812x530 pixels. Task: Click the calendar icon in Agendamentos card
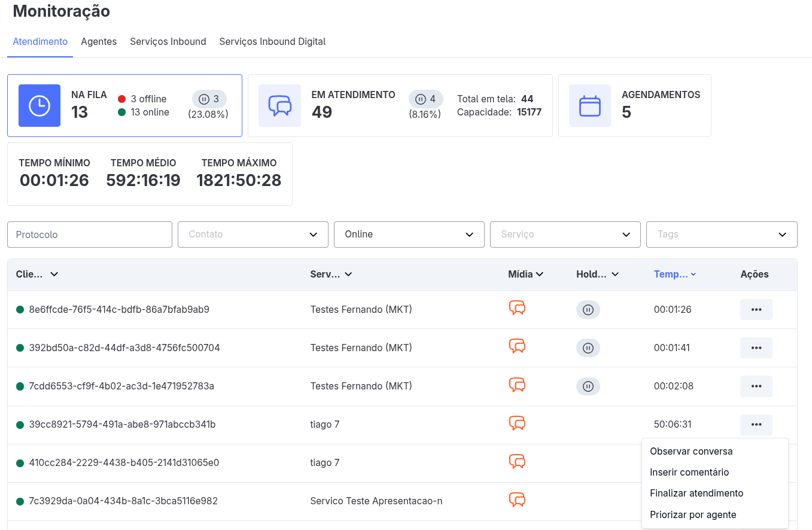(x=589, y=105)
